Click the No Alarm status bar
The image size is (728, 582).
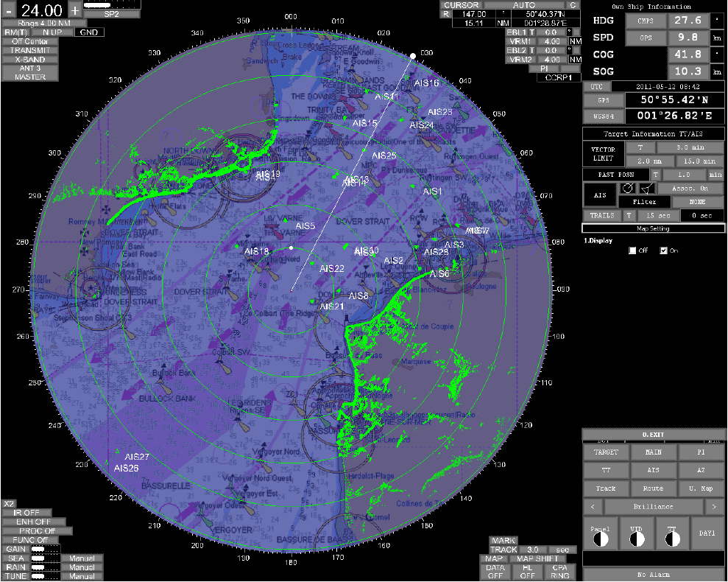pos(653,574)
